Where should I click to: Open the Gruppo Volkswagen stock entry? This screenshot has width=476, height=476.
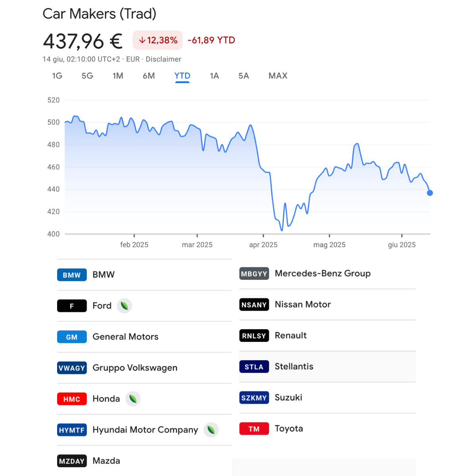click(144, 368)
